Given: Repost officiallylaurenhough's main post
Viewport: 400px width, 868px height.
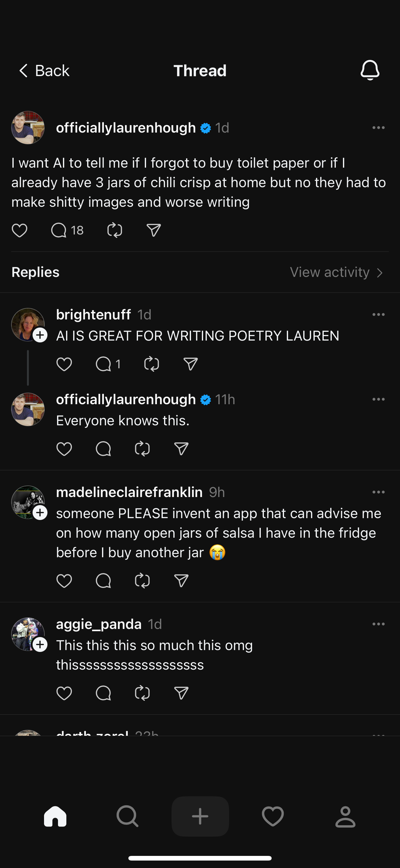Looking at the screenshot, I should (114, 230).
